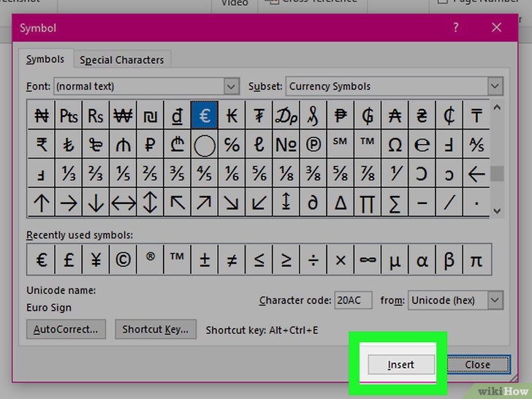532x399 pixels.
Task: Pick the Naira currency symbol
Action: pyautogui.click(x=42, y=115)
